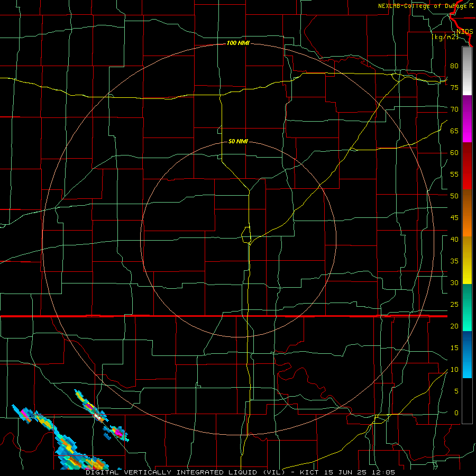Click the 50 NMI range ring label

238,141
